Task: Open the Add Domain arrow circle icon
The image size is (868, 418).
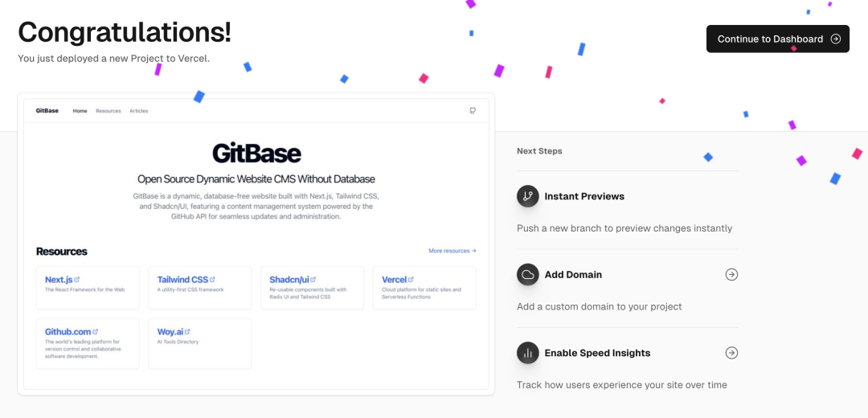Action: tap(732, 275)
